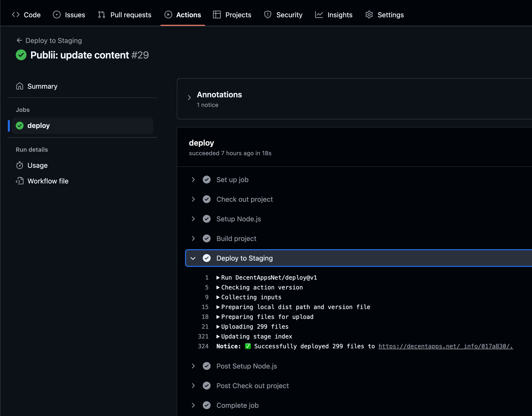Open the decentapps.net deployment URL
The height and width of the screenshot is (416, 532).
[446, 346]
